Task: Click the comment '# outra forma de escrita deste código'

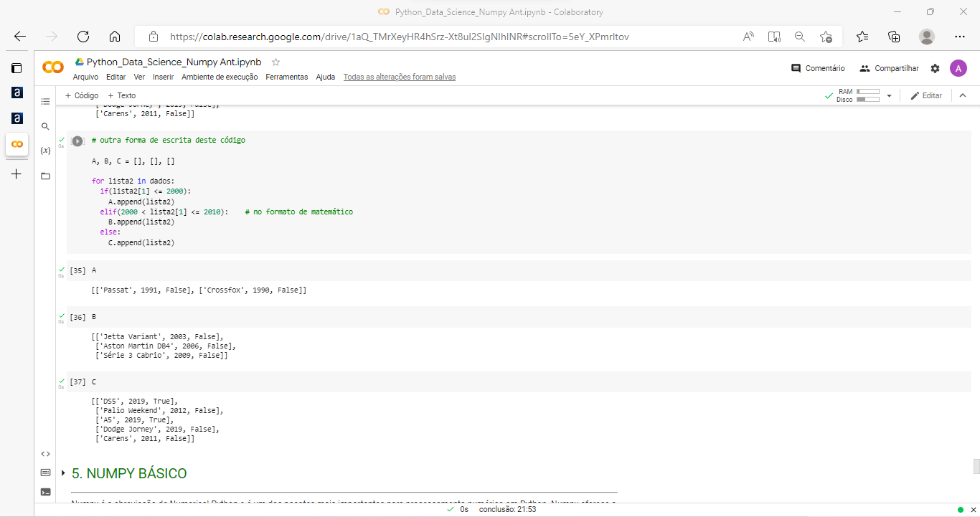Action: click(x=169, y=141)
